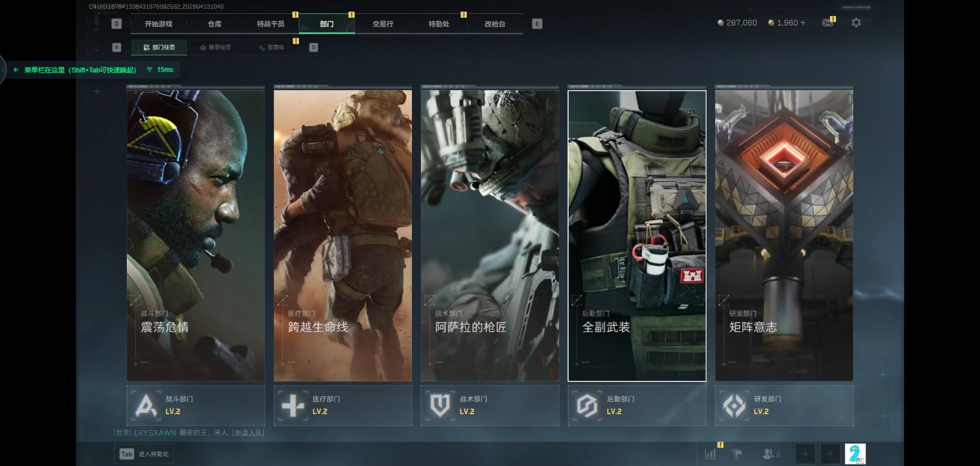Select the 阿萨拉的枪匠 department card
The width and height of the screenshot is (980, 466).
coord(490,236)
